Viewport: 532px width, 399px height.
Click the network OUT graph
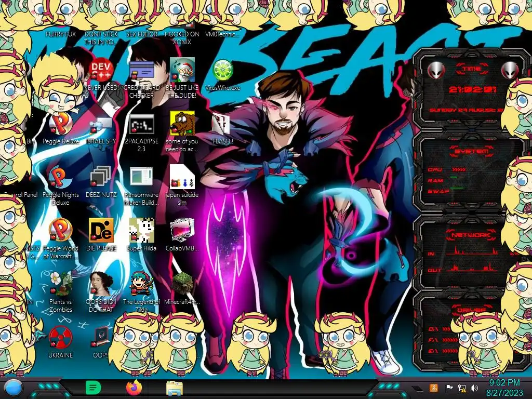coord(472,268)
